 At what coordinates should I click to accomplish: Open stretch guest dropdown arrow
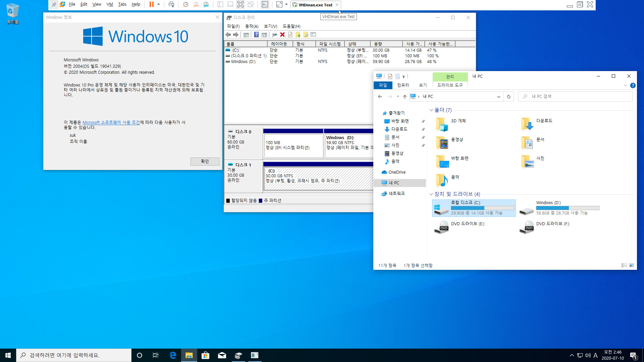[286, 4]
